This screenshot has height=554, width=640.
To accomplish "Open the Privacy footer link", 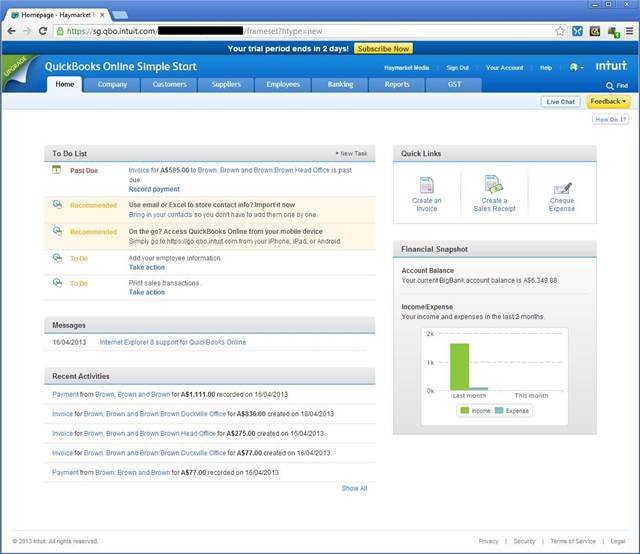I will [x=488, y=541].
